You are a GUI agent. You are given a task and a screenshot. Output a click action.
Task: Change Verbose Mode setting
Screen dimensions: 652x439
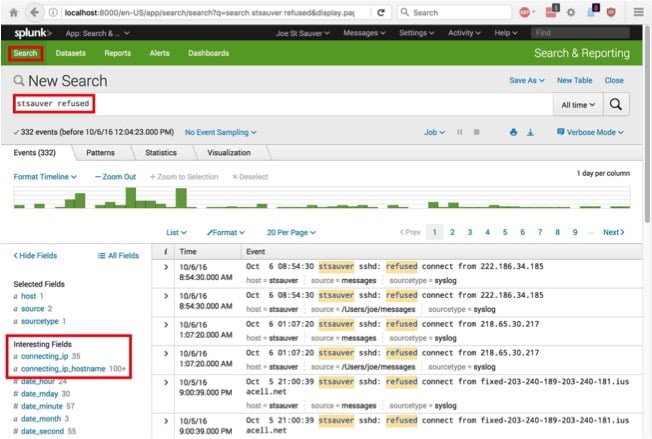tap(590, 132)
